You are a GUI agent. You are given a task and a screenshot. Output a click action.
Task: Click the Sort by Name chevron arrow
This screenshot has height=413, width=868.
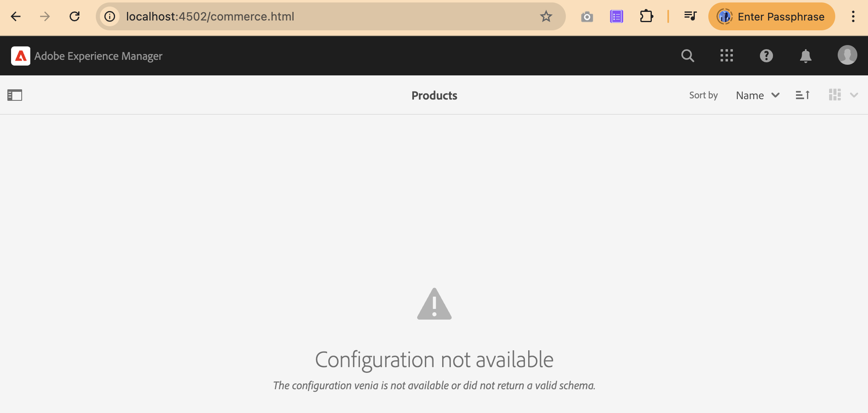(x=775, y=95)
